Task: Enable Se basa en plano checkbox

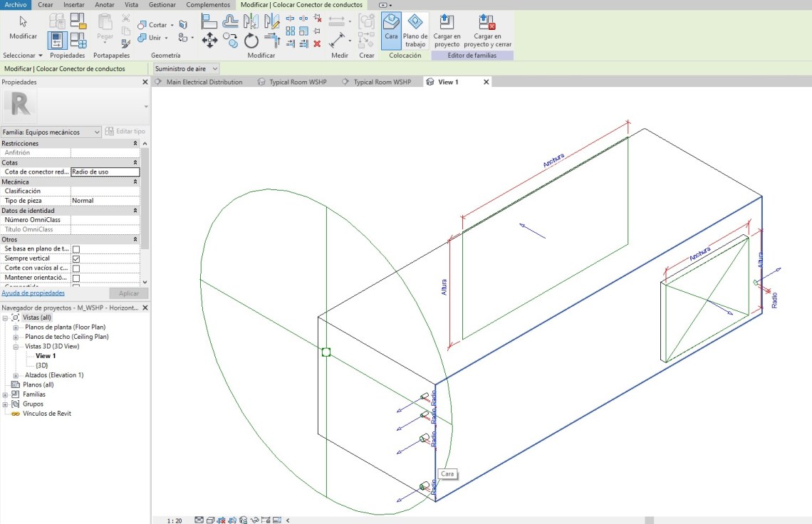Action: point(76,249)
